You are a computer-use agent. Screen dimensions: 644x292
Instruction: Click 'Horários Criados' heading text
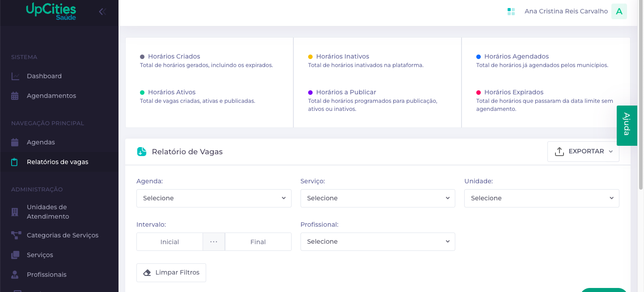tap(174, 56)
